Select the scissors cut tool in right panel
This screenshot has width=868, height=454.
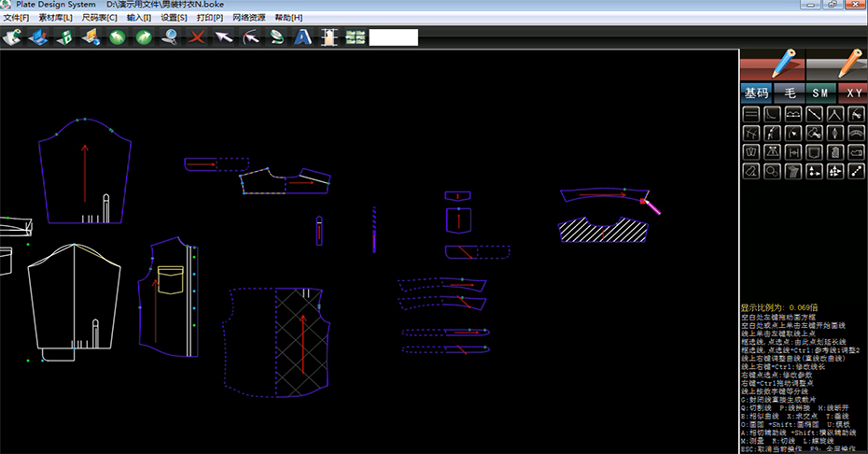(771, 133)
